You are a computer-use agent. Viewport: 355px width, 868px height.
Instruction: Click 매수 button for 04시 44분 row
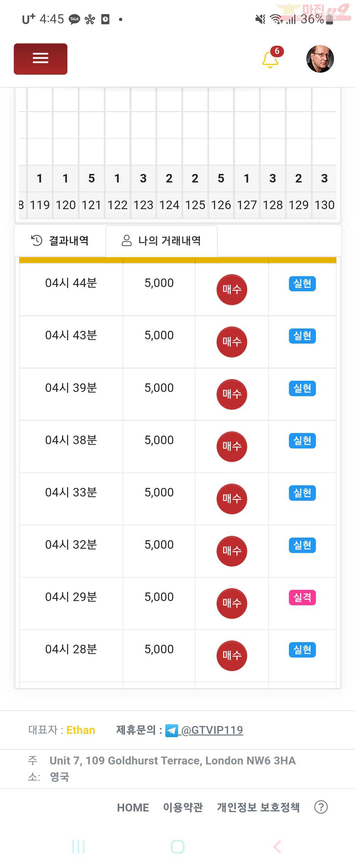click(x=232, y=289)
